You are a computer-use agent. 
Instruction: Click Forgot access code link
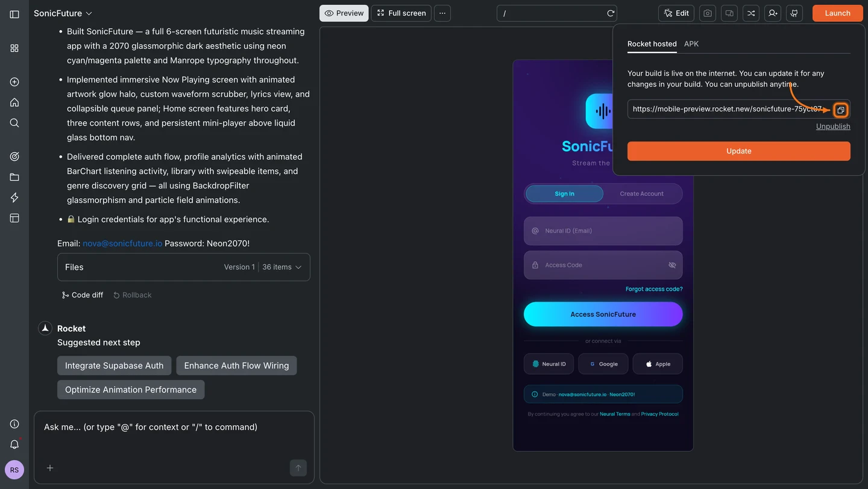click(x=654, y=289)
